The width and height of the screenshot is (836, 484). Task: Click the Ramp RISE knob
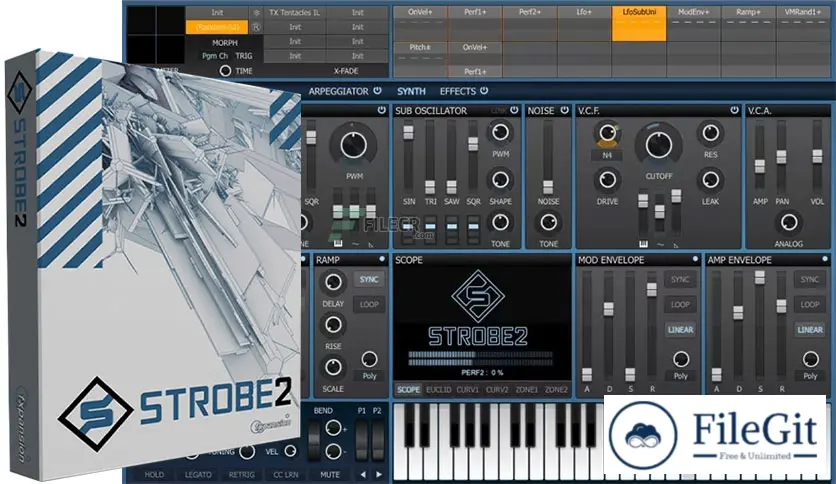(333, 325)
